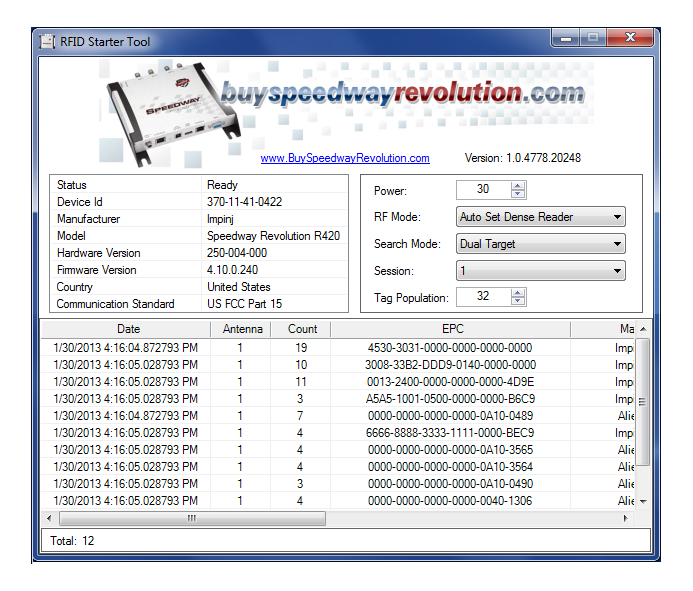Select row with EPC 0000-0000-0000-0000-0040-1306
This screenshot has height=591, width=693.
pyautogui.click(x=338, y=501)
